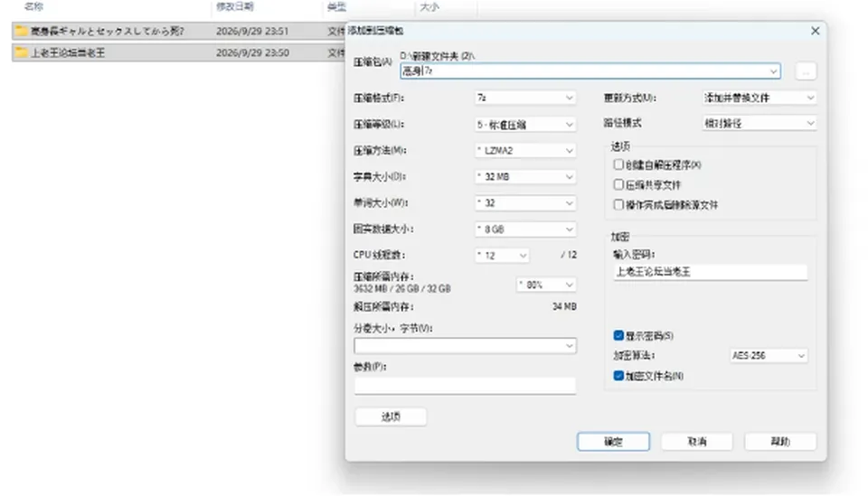Uncheck 显示密码 checkbox
Viewport: 868px width, 496px height.
pyautogui.click(x=618, y=336)
